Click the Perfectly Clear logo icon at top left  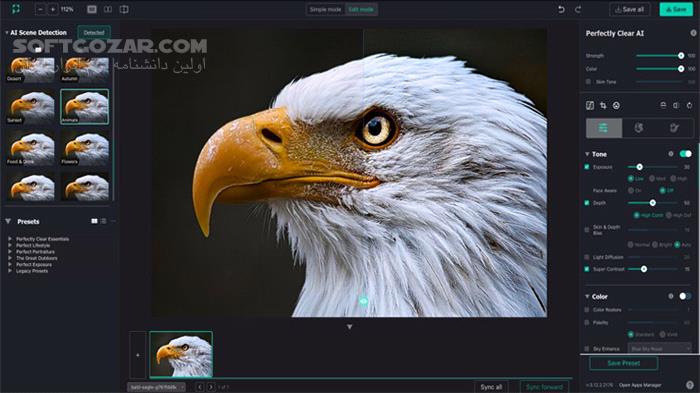tap(16, 9)
